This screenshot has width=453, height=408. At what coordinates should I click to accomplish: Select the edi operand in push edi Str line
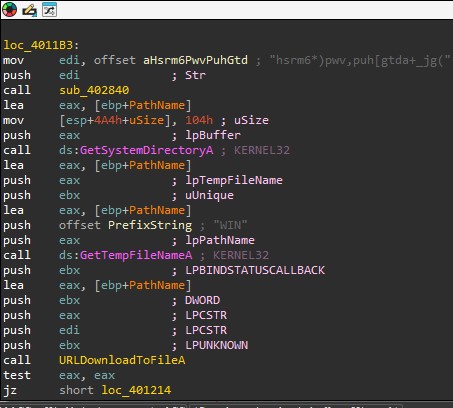click(x=69, y=75)
